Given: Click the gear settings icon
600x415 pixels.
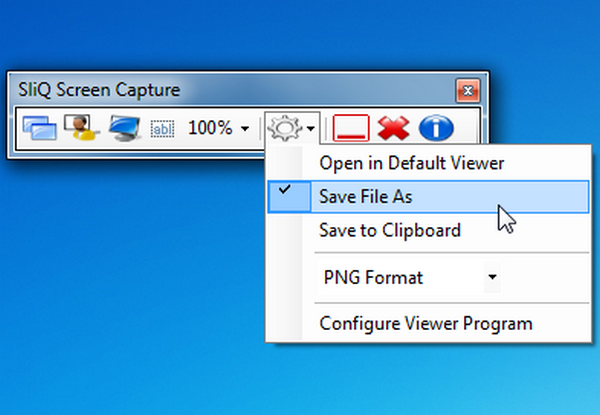Looking at the screenshot, I should pos(285,128).
